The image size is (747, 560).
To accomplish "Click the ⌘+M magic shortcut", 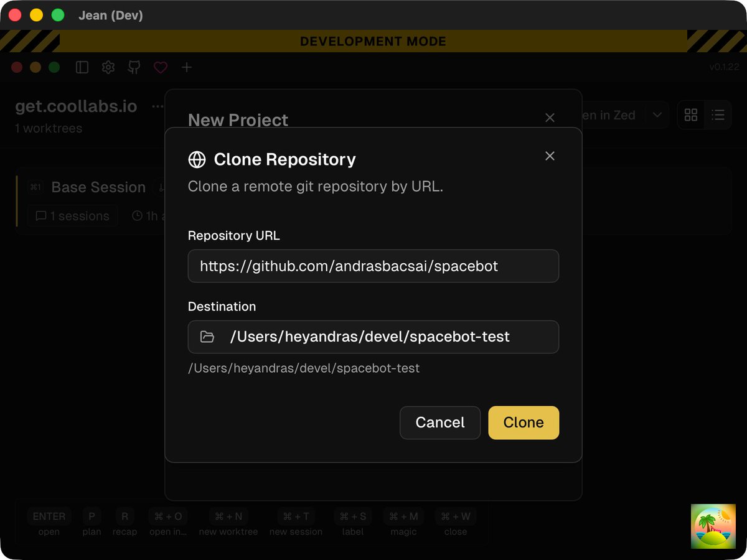I will [x=403, y=523].
